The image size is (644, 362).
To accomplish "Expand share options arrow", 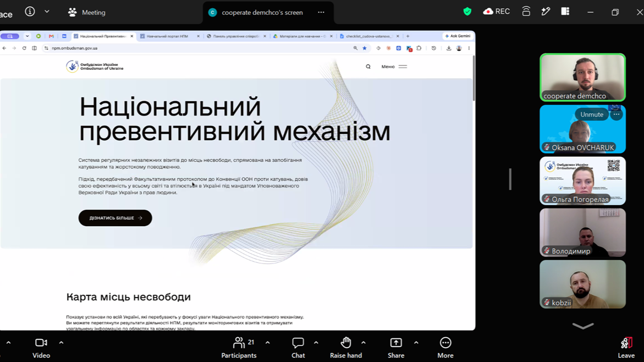I will [x=416, y=342].
